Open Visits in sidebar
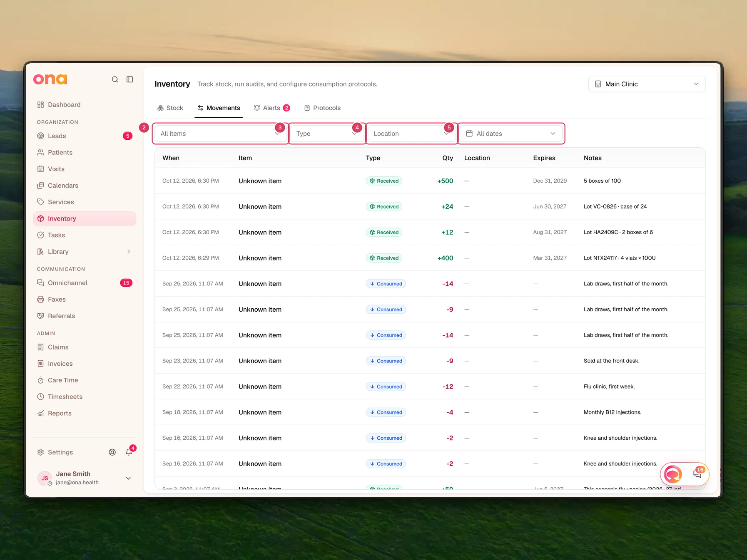This screenshot has width=747, height=560. (85, 169)
